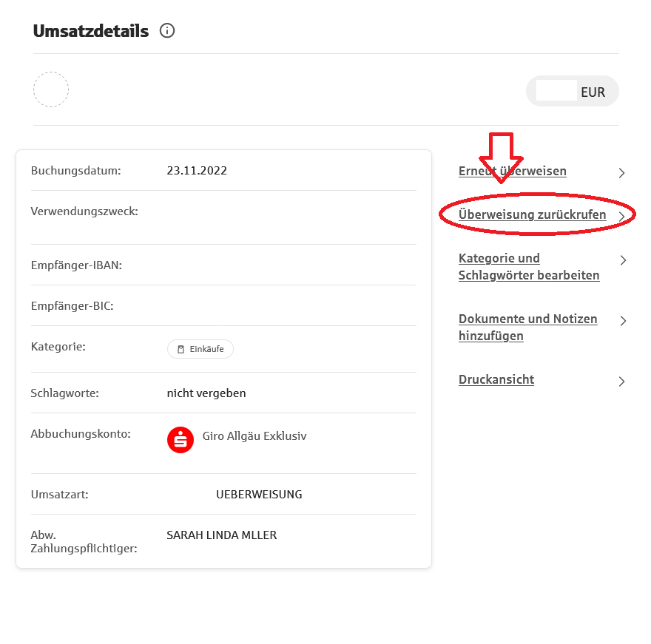Open Dokumente und Notizen hinzufügen
The image size is (651, 644).
pos(527,327)
